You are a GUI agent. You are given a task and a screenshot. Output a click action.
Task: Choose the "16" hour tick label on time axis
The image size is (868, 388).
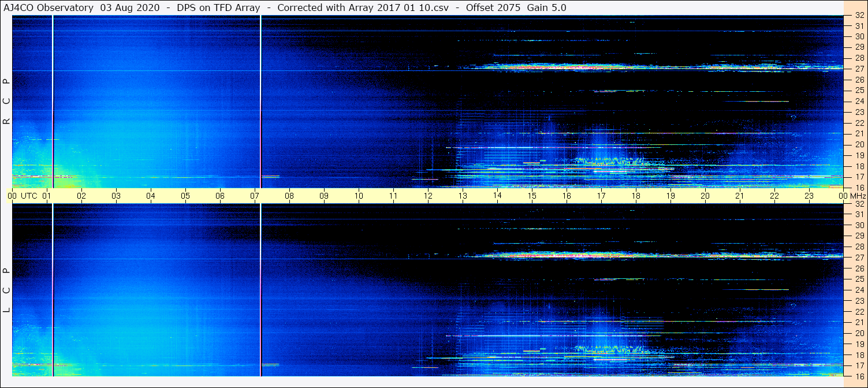tap(567, 196)
